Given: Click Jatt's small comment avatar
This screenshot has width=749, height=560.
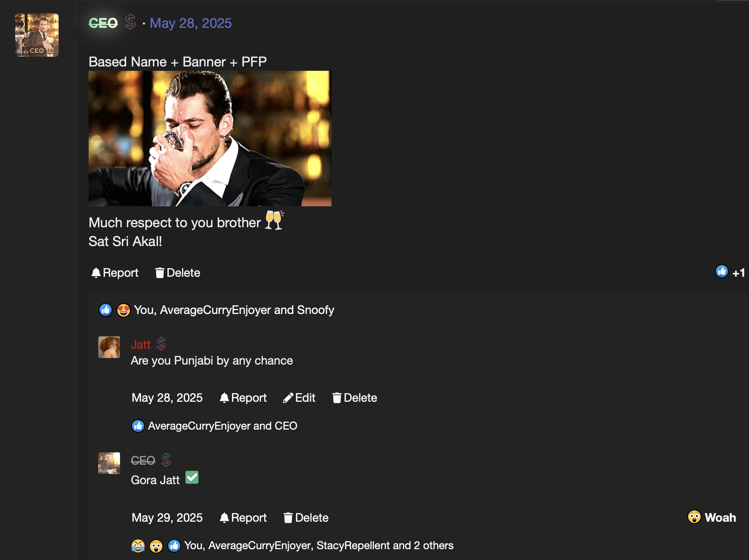Looking at the screenshot, I should tap(109, 347).
